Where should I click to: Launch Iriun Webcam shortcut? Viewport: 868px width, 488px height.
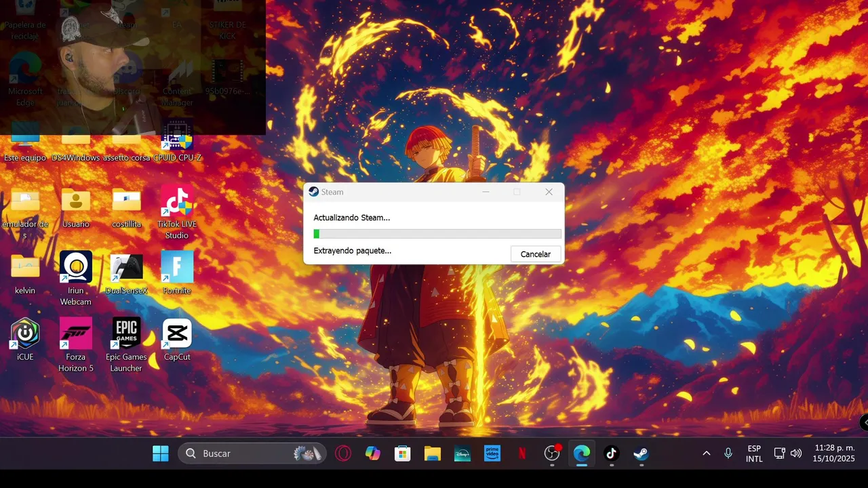(76, 279)
